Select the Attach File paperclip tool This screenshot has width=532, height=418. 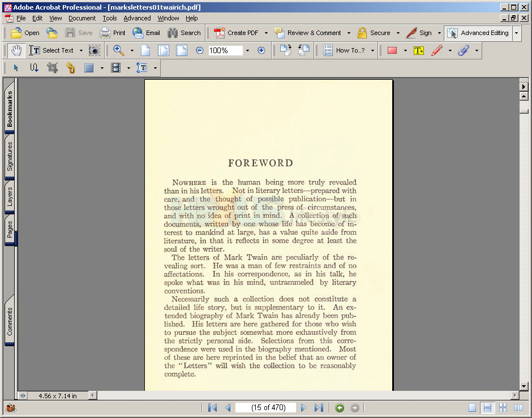pos(464,50)
